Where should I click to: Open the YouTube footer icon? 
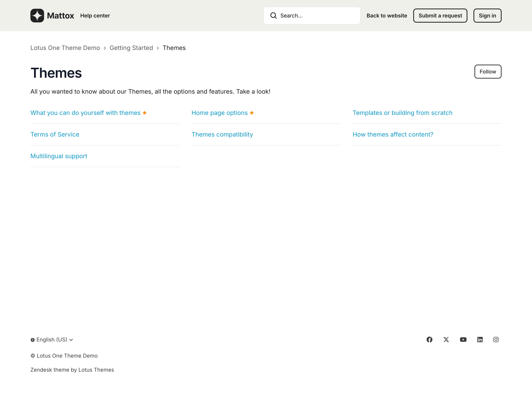[463, 340]
